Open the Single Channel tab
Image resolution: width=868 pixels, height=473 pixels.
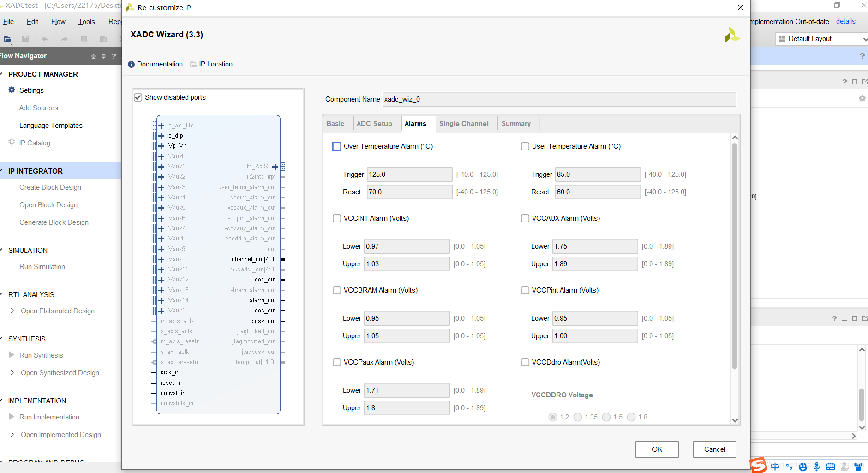(464, 124)
